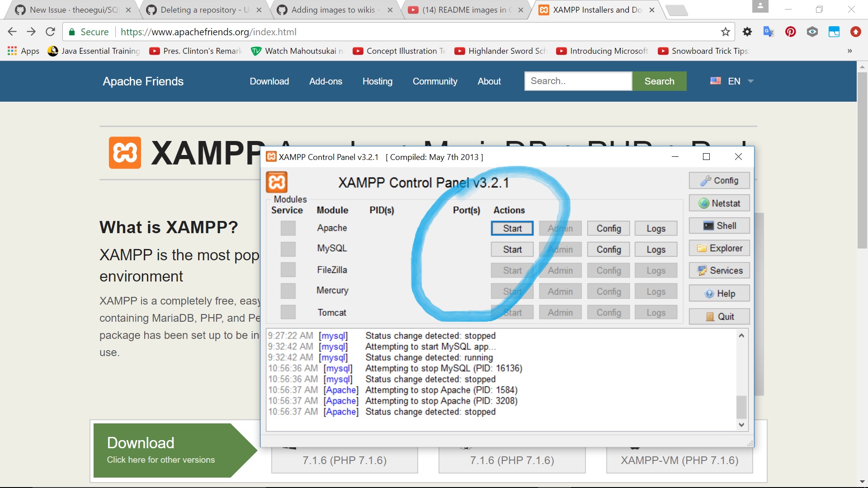
Task: Click the website Search input field
Action: click(578, 81)
